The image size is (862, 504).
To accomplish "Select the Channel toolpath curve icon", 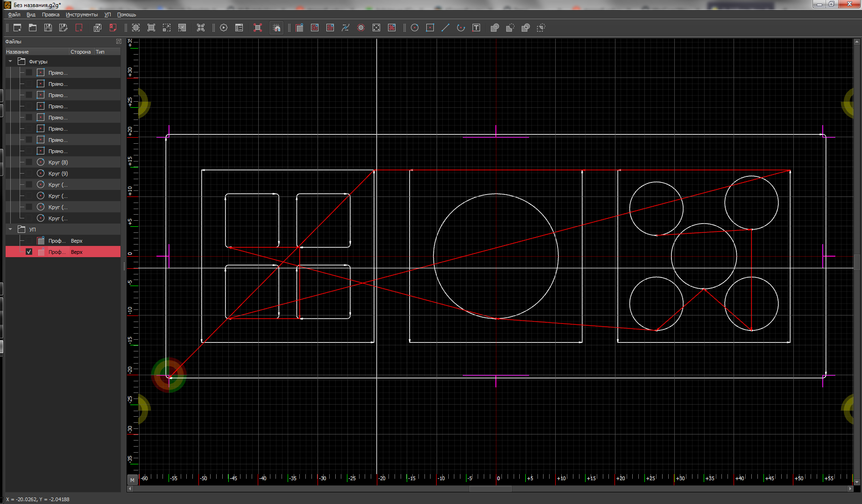I will coord(346,28).
